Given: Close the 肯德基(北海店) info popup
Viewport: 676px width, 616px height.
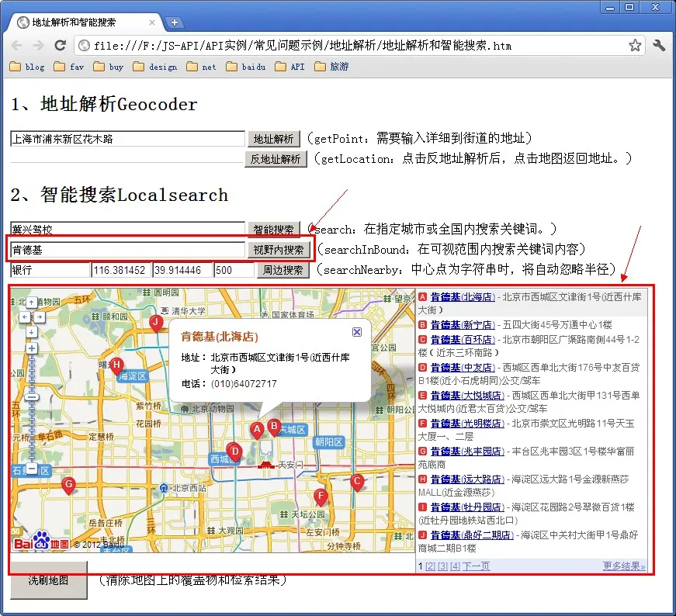Looking at the screenshot, I should pos(357,331).
